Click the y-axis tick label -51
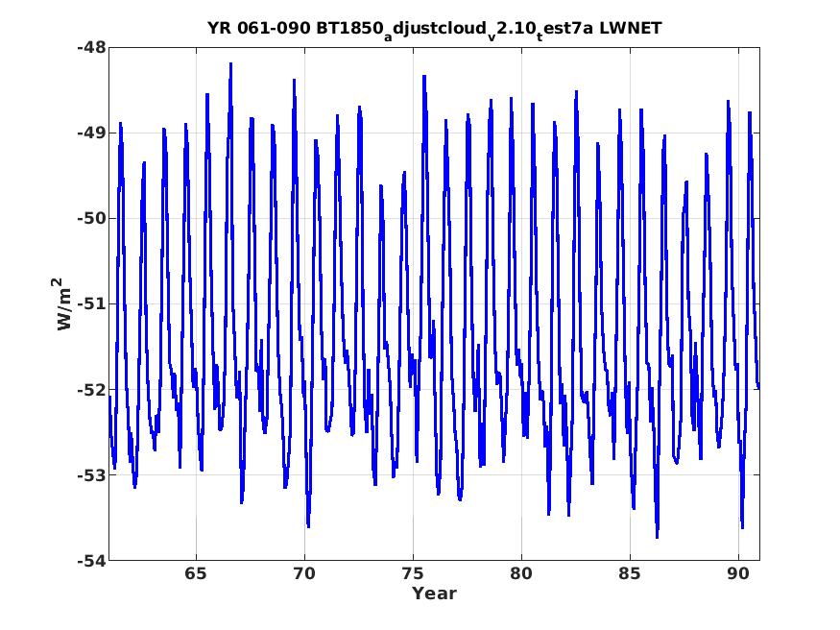The width and height of the screenshot is (840, 630). [91, 303]
